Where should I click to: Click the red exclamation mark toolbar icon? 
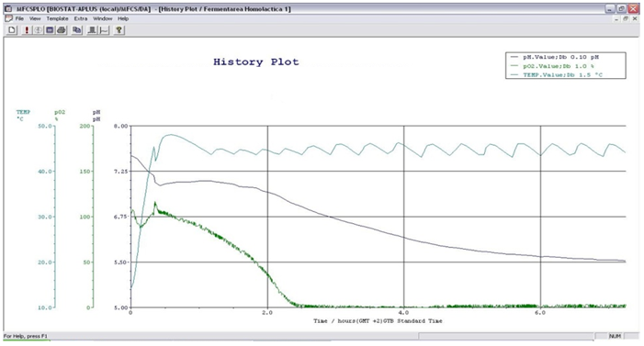tap(27, 30)
